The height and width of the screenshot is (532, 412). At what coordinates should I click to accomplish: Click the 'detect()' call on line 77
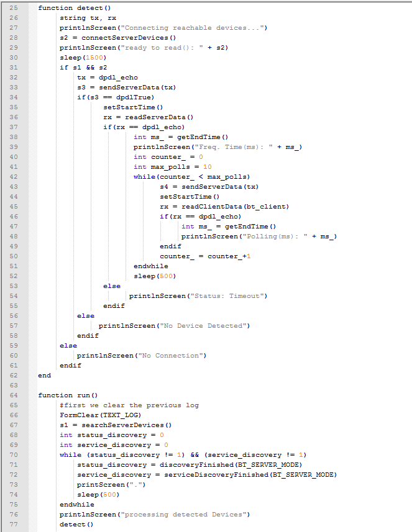point(76,525)
